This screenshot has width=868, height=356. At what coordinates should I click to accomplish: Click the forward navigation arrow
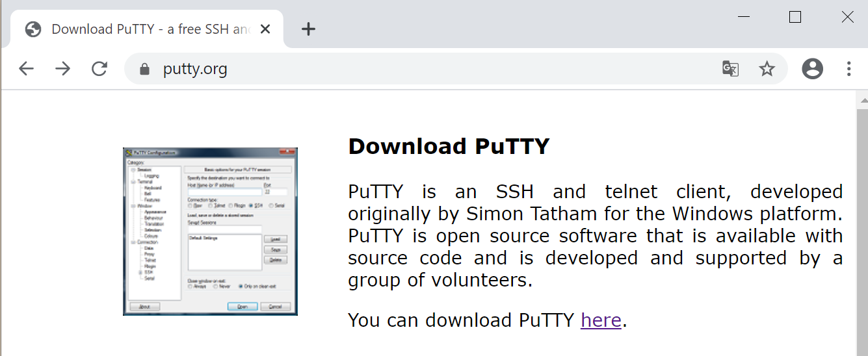(x=62, y=69)
